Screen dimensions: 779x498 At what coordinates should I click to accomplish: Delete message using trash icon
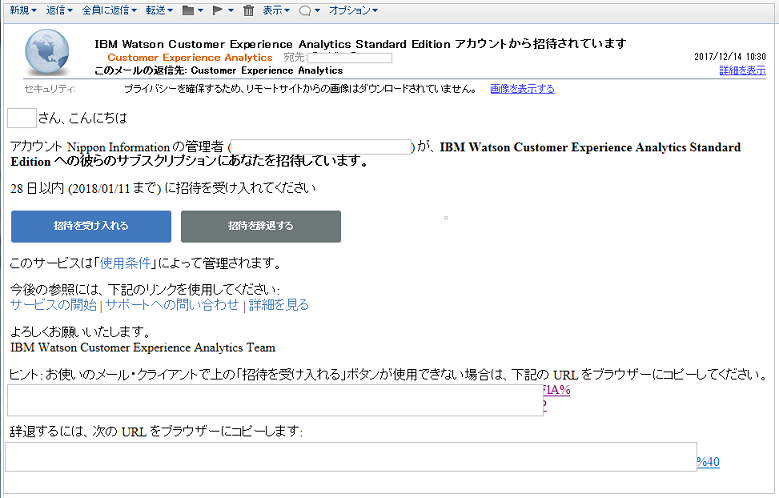coord(248,10)
